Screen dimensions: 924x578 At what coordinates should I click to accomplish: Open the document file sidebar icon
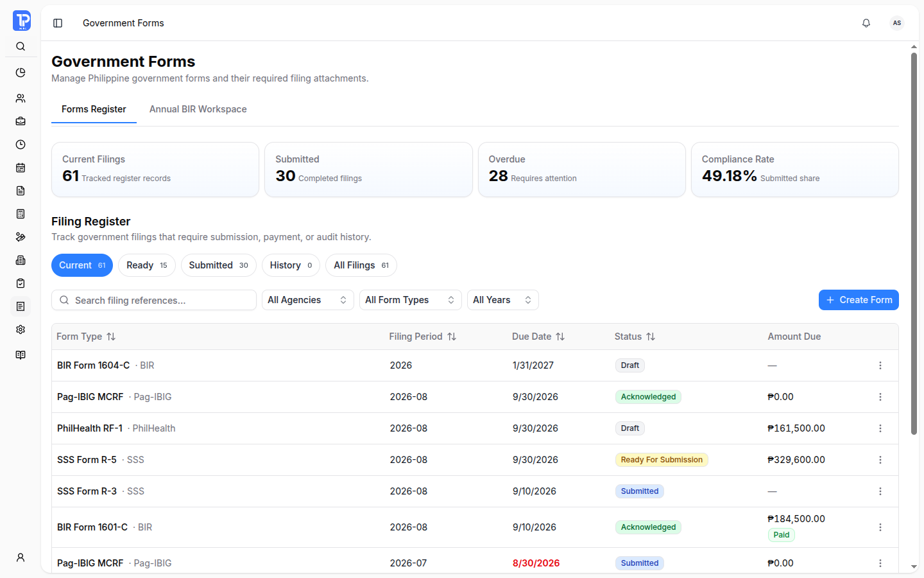tap(21, 191)
